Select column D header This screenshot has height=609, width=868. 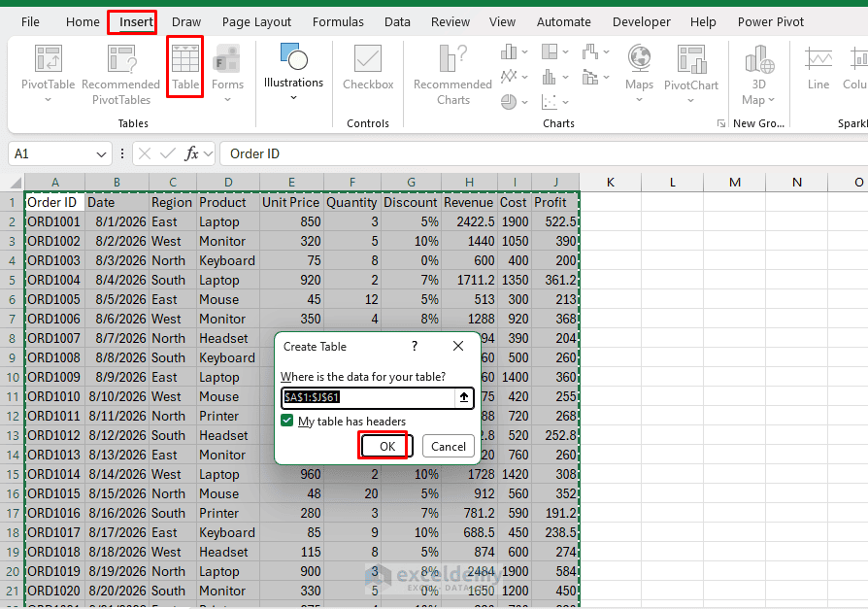coord(228,183)
